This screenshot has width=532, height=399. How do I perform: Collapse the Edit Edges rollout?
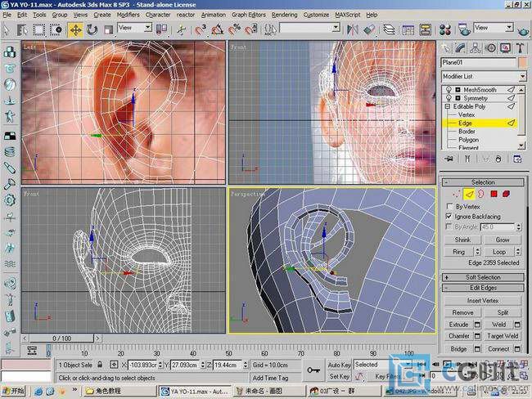483,288
